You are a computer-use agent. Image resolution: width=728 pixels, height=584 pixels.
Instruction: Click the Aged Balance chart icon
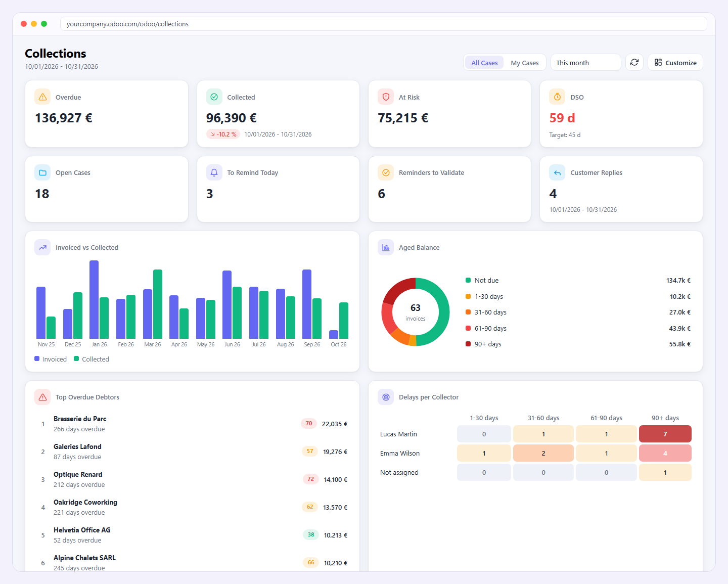click(386, 247)
